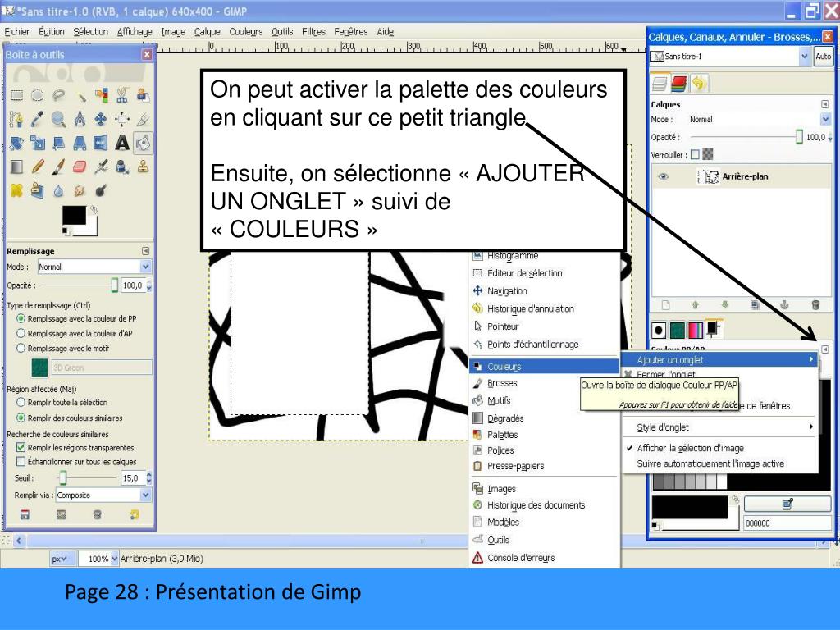
Task: Choose 'Brosses' in the context menu
Action: pyautogui.click(x=545, y=384)
